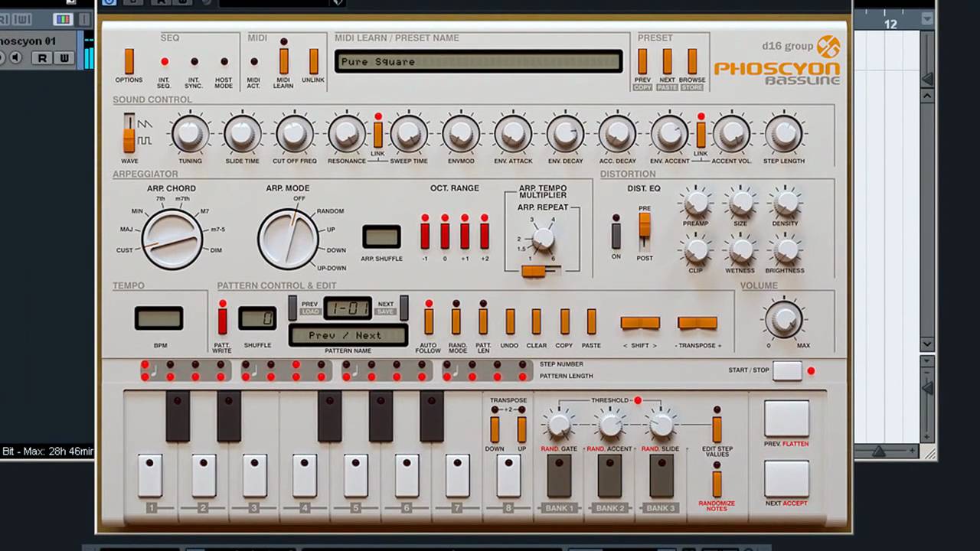Enable HOST MODE switch
The width and height of the screenshot is (980, 551).
224,61
